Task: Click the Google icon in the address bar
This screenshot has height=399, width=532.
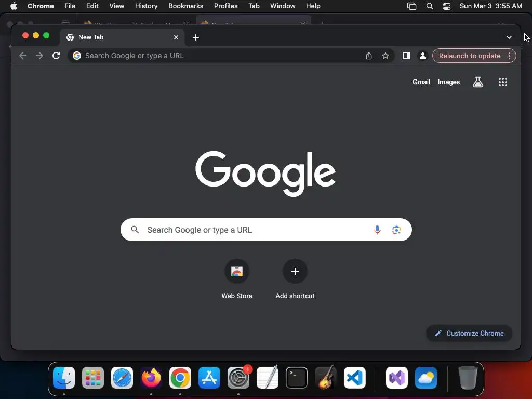Action: coord(77,56)
